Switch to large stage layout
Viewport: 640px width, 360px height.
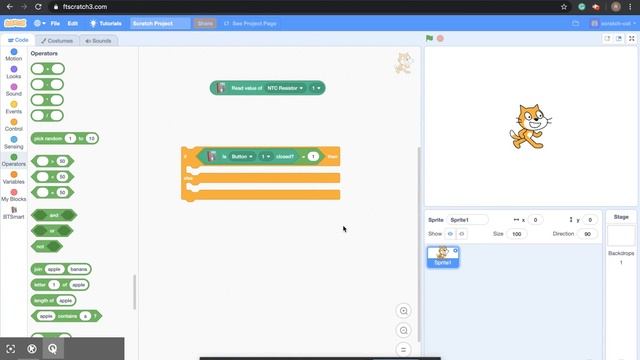click(619, 38)
